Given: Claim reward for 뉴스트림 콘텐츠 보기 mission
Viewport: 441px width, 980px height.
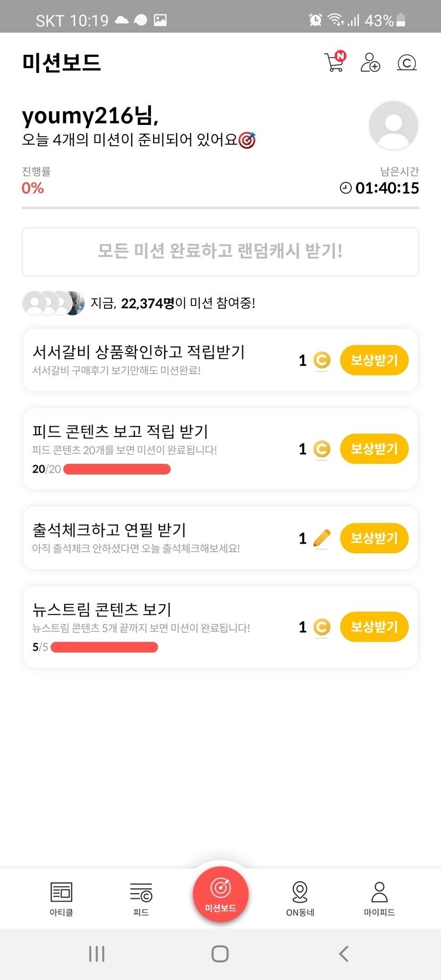Looking at the screenshot, I should 374,627.
